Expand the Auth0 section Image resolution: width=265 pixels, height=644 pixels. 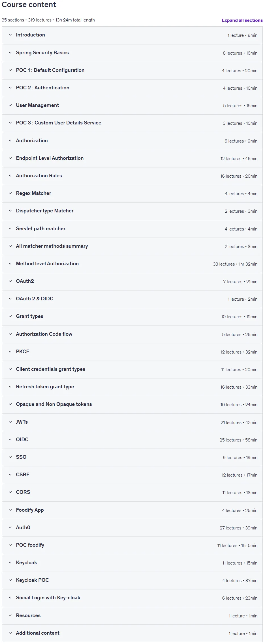[132, 528]
